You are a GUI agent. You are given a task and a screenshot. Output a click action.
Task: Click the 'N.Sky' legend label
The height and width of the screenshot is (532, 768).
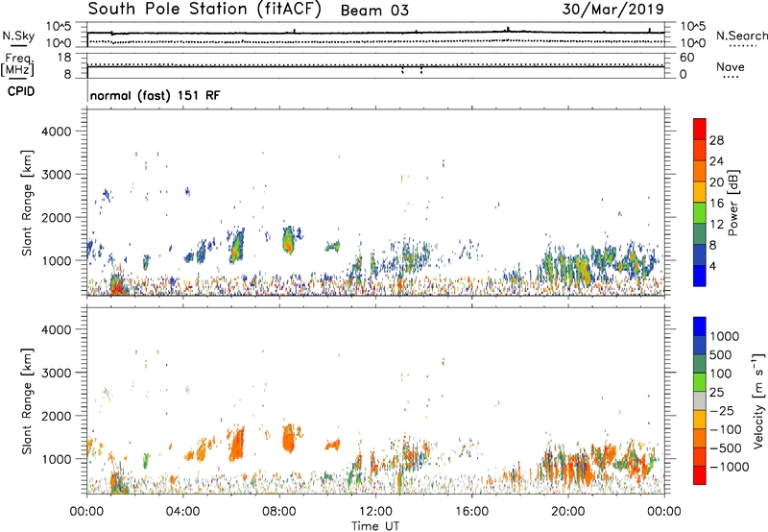pyautogui.click(x=18, y=36)
